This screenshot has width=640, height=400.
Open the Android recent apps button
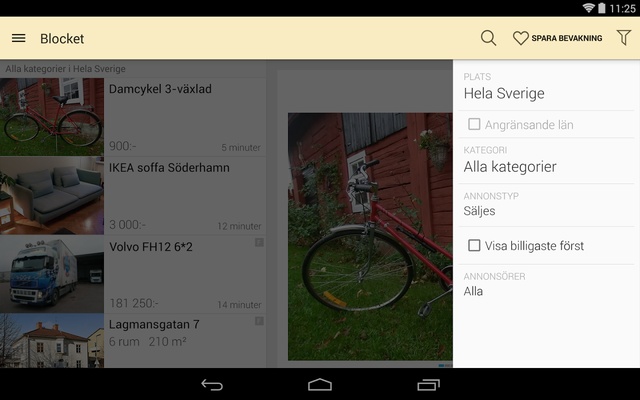click(x=428, y=384)
